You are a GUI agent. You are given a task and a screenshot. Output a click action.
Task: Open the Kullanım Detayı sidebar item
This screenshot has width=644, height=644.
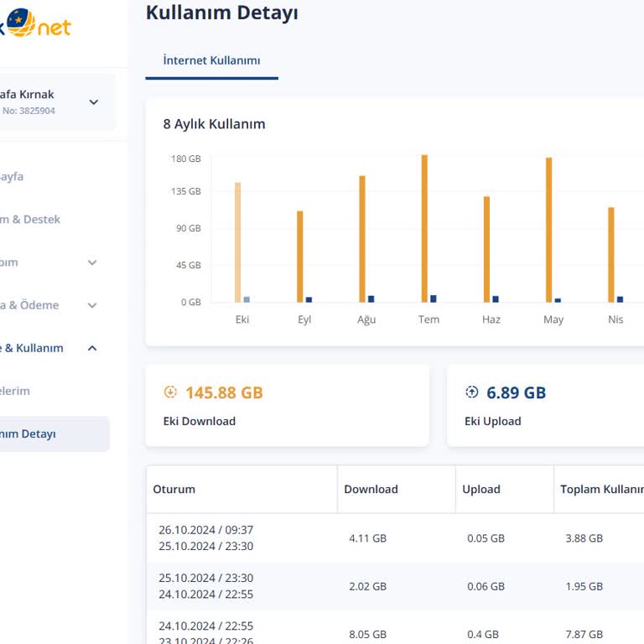[x=29, y=434]
